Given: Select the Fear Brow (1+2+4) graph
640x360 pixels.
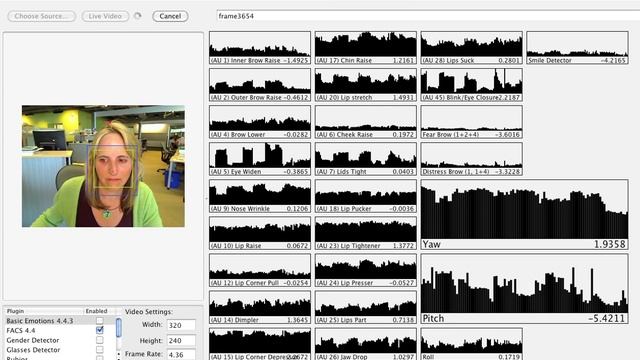Looking at the screenshot, I should (471, 122).
